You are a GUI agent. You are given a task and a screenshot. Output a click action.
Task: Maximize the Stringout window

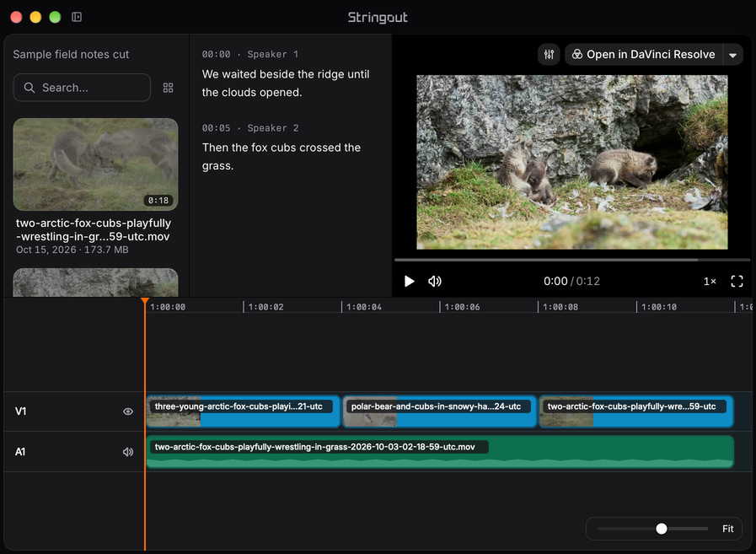click(55, 17)
